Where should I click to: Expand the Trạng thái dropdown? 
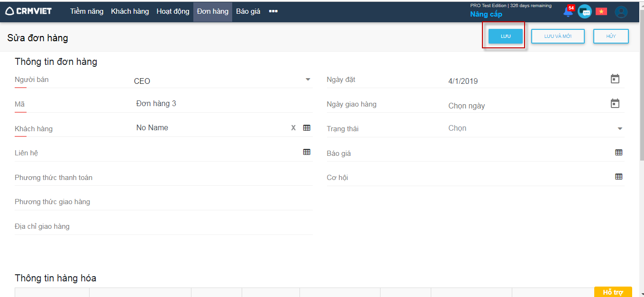[x=619, y=129]
